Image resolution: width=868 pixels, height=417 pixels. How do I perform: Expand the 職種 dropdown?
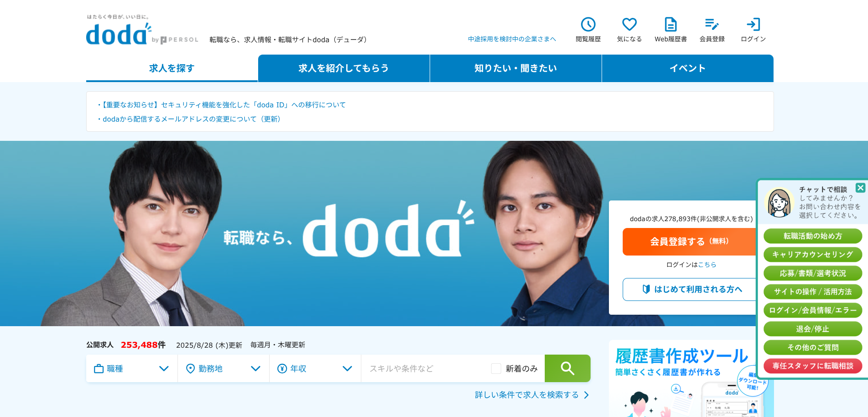tap(132, 368)
